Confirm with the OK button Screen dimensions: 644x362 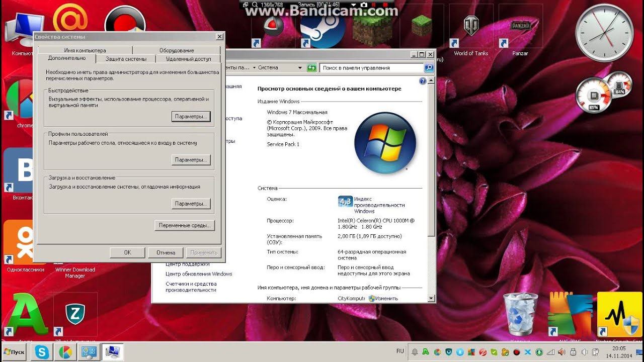point(127,252)
